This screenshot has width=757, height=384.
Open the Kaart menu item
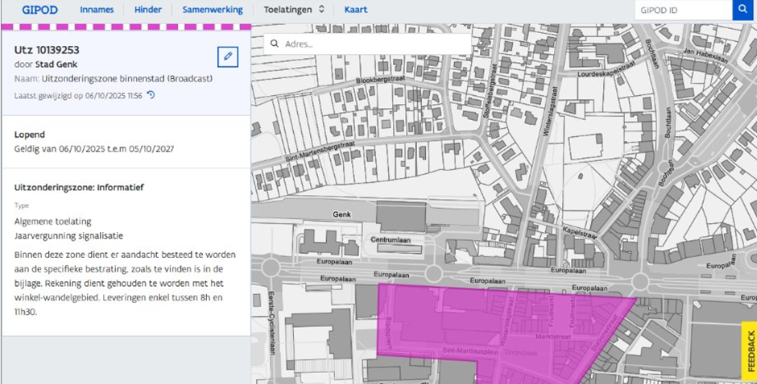(x=356, y=10)
